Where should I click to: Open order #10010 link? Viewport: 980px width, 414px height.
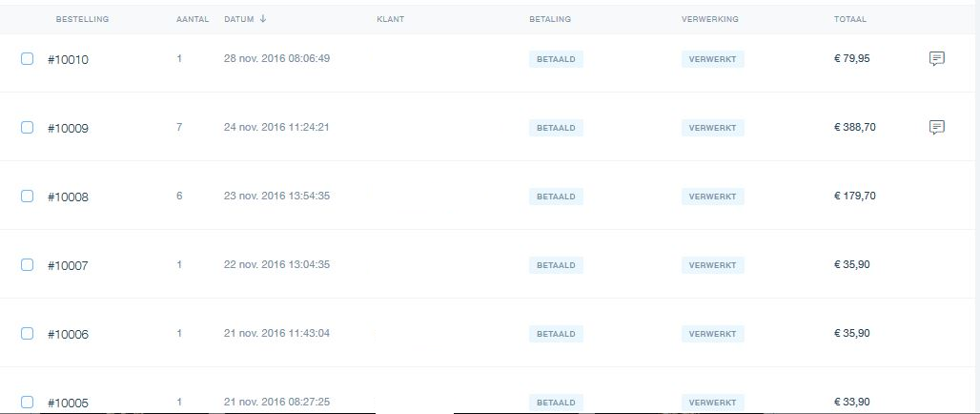(68, 59)
